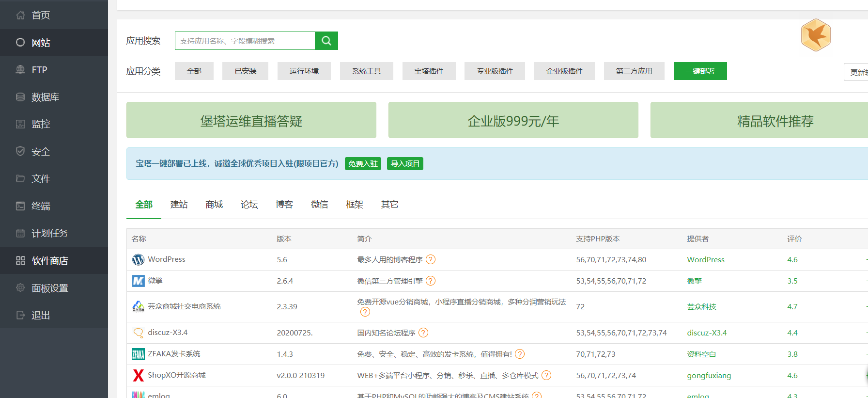The image size is (868, 398).
Task: Click the calendar icon beside 计划任务
Action: point(20,233)
